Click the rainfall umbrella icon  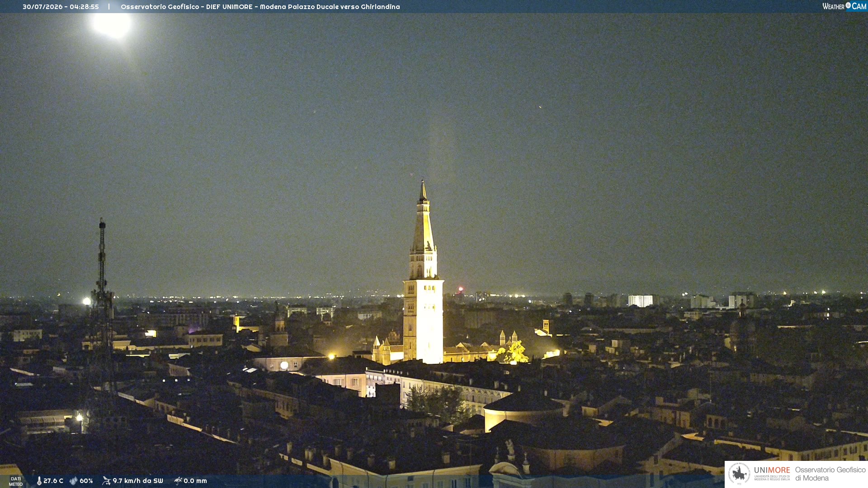pyautogui.click(x=178, y=481)
